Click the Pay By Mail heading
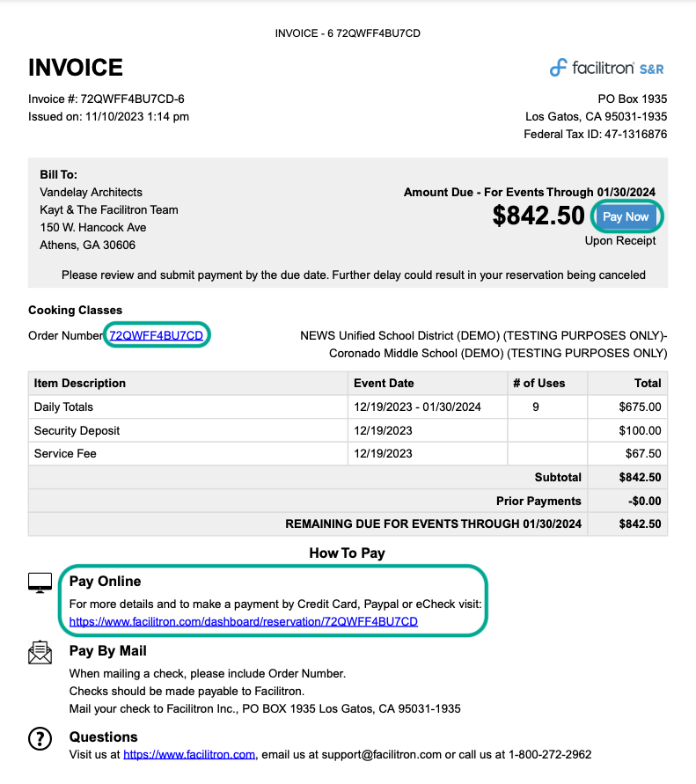This screenshot has height=784, width=696. coord(108,650)
